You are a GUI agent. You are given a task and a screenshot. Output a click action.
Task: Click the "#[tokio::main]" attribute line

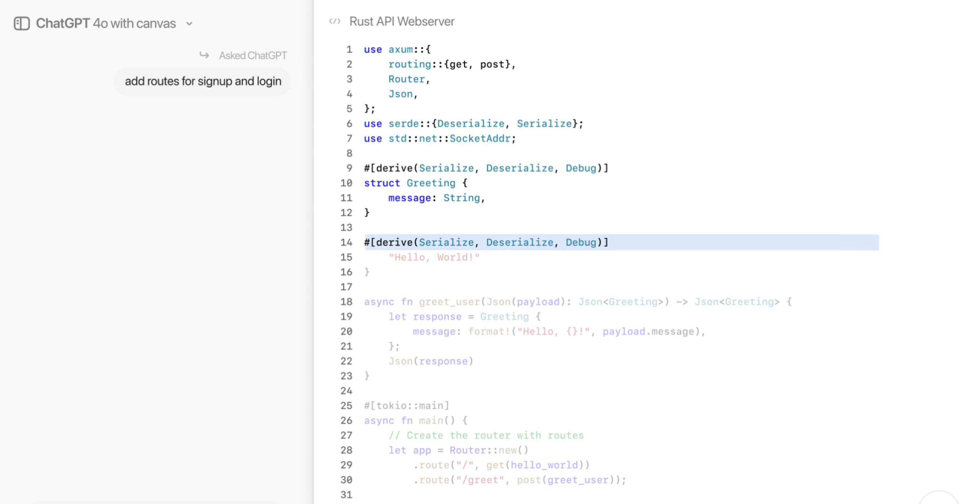(407, 405)
